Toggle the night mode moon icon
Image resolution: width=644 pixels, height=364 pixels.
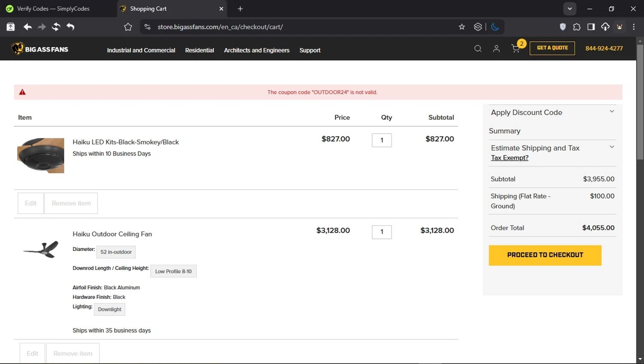pos(495,27)
